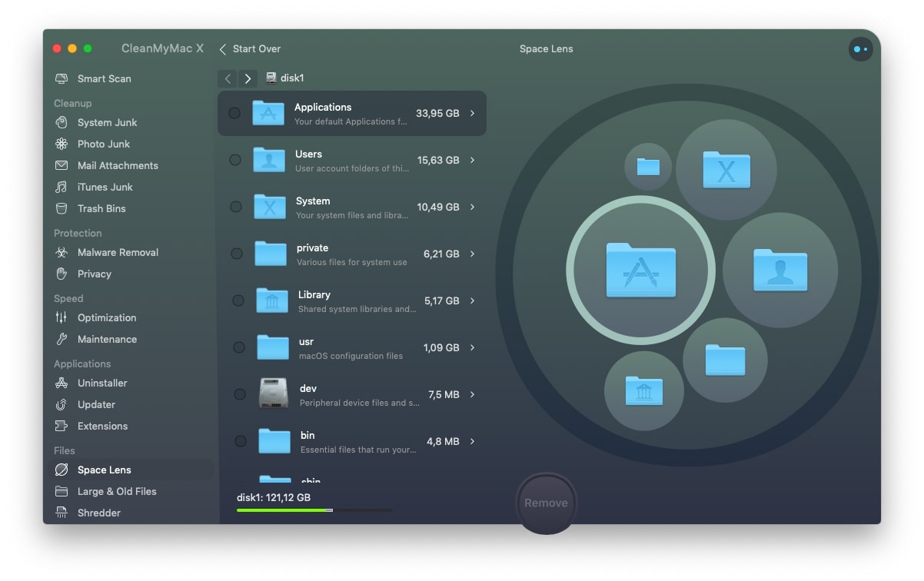This screenshot has width=924, height=581.
Task: Click the disk1 usage progress bar
Action: pyautogui.click(x=314, y=510)
